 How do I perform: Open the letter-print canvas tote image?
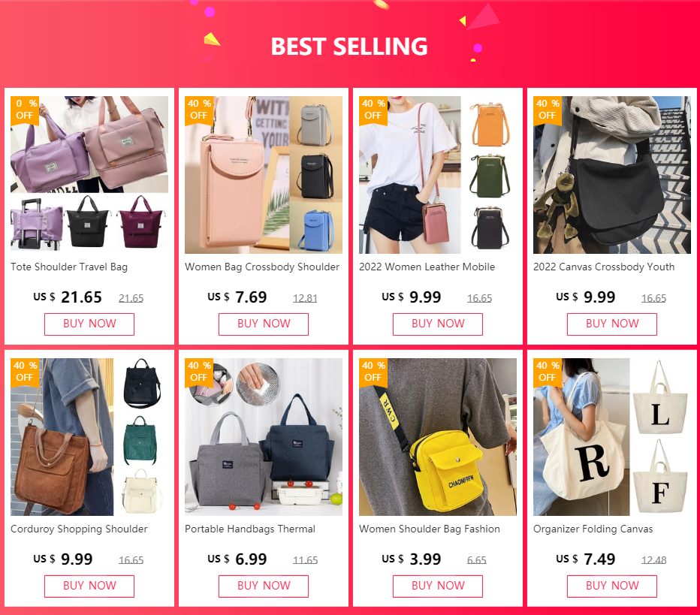click(x=612, y=437)
